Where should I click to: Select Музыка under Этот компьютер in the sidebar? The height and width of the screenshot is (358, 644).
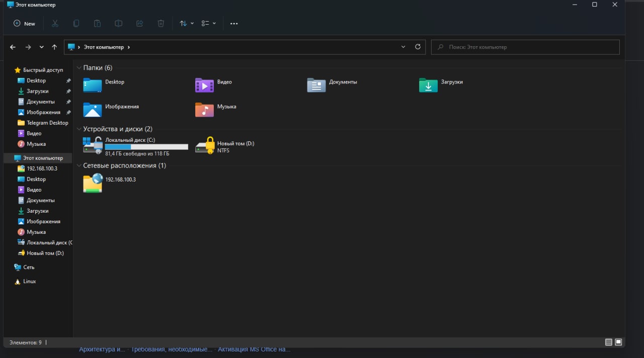[36, 232]
